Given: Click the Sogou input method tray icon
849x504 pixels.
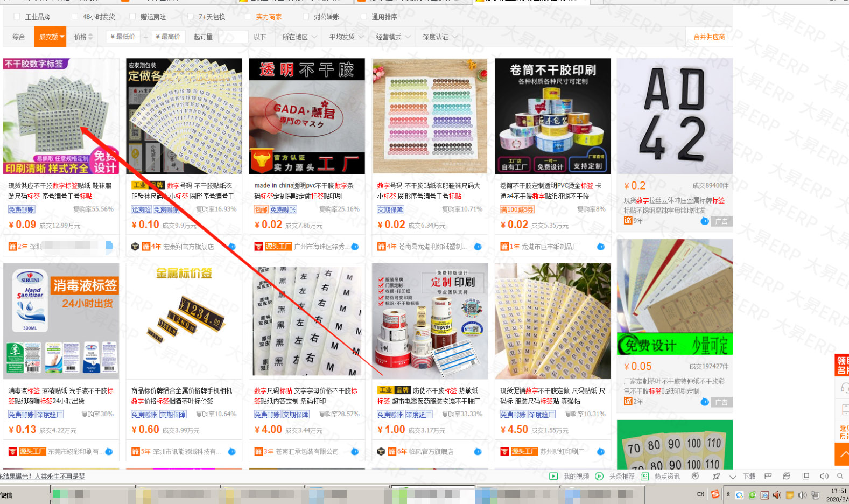Looking at the screenshot, I should (715, 494).
